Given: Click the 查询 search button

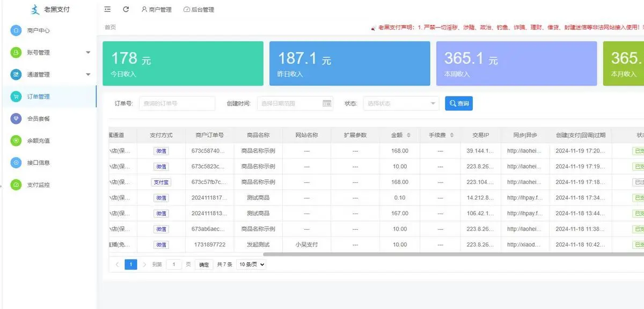Looking at the screenshot, I should click(459, 103).
